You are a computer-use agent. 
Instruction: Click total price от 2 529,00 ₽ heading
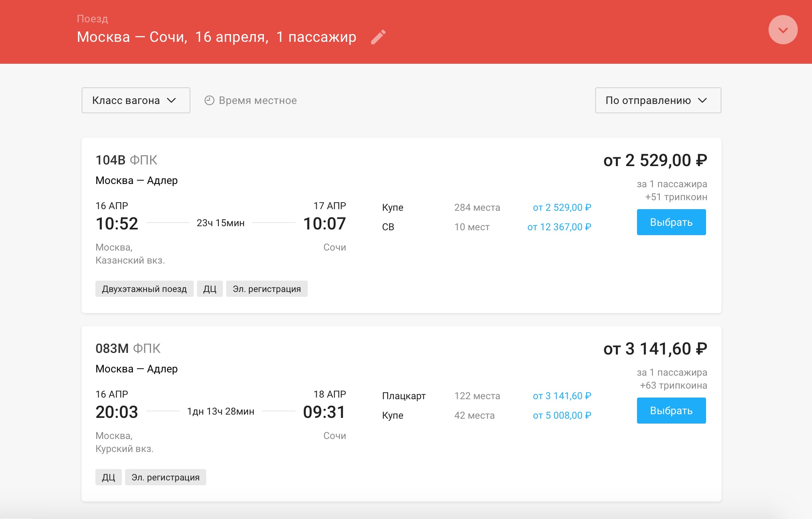pos(655,160)
